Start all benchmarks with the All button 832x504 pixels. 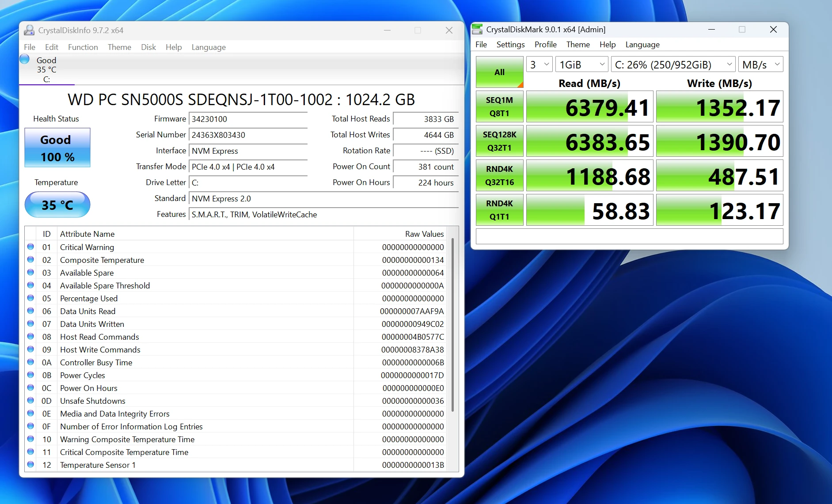click(x=499, y=72)
